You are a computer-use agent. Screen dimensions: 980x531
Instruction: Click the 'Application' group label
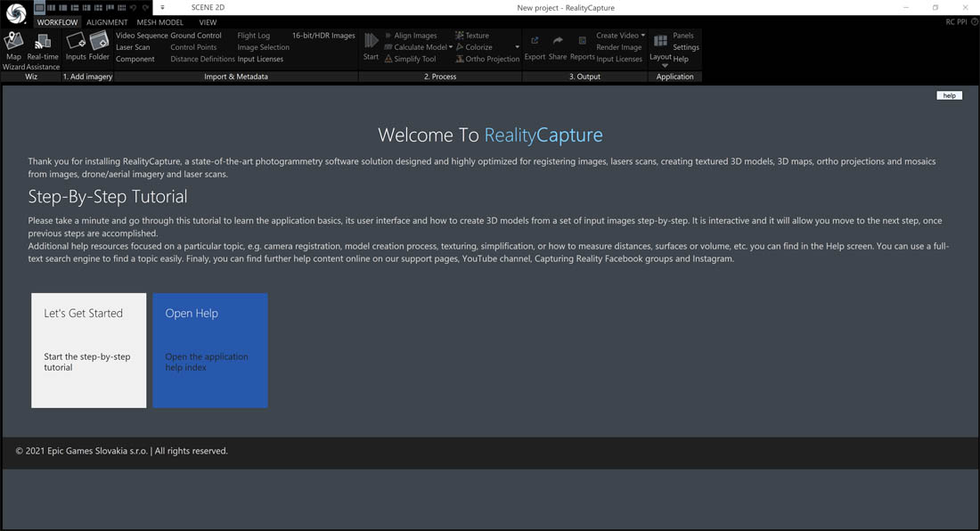click(674, 77)
